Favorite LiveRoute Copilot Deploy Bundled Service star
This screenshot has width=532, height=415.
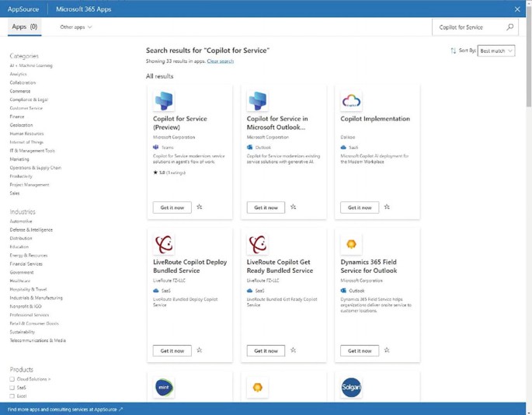[x=200, y=350]
